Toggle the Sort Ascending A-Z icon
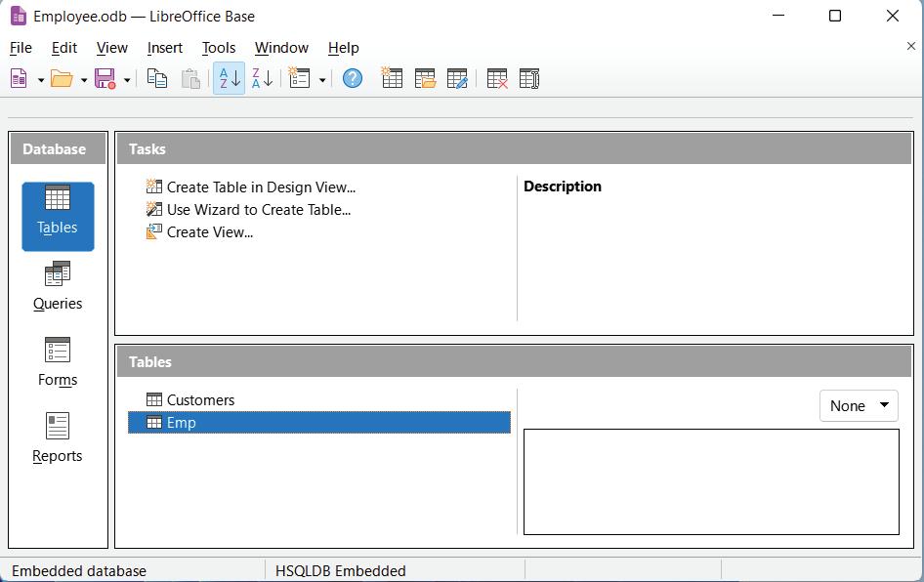The height and width of the screenshot is (582, 924). point(229,78)
